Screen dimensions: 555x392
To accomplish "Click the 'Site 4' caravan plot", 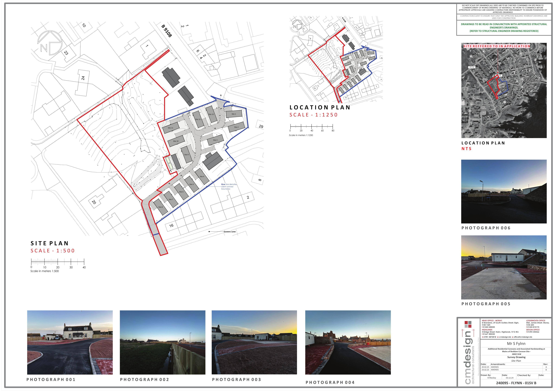I will pos(202,177).
